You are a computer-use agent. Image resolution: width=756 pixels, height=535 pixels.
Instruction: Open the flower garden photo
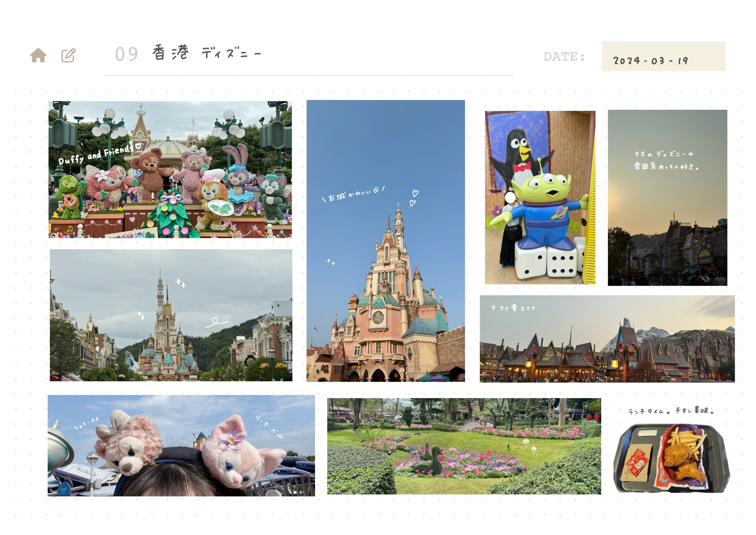pyautogui.click(x=464, y=446)
